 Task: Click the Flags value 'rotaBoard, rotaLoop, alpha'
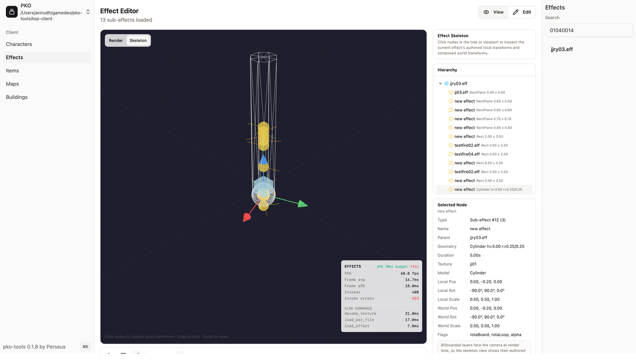click(x=496, y=335)
